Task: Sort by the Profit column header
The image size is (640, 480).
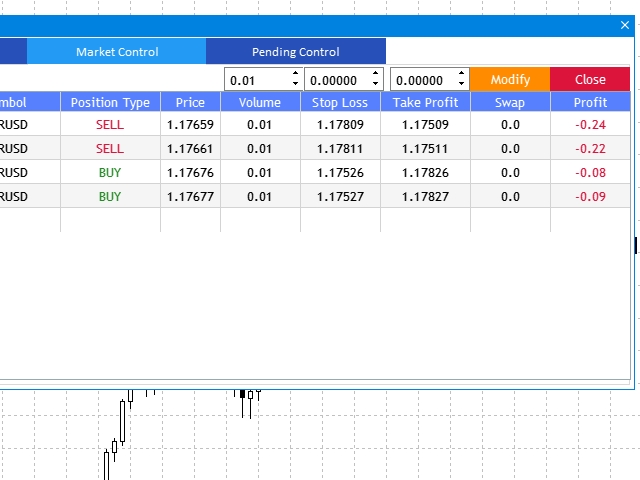Action: point(590,102)
